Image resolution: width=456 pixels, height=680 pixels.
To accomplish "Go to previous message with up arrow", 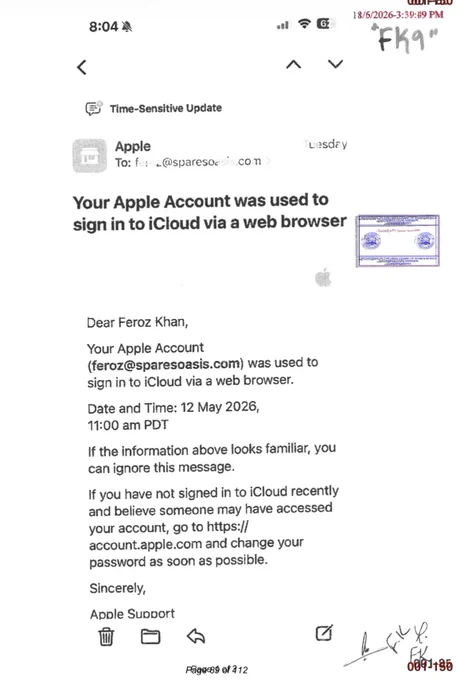I will coord(294,65).
